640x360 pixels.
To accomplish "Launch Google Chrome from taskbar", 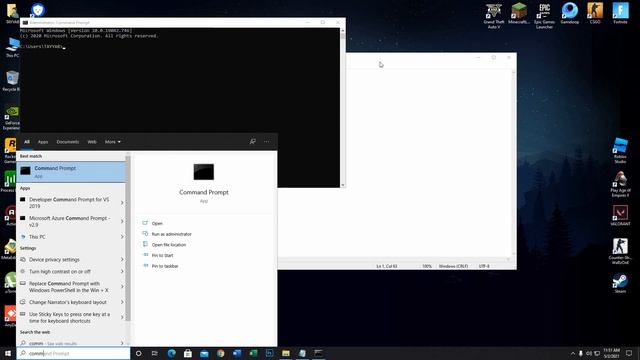I will [220, 353].
